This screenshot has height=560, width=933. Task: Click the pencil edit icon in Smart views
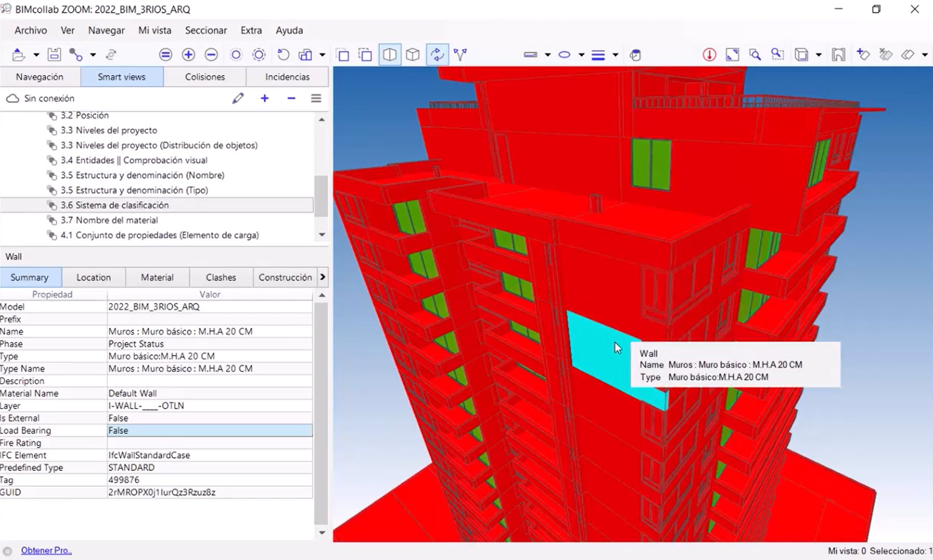[238, 98]
